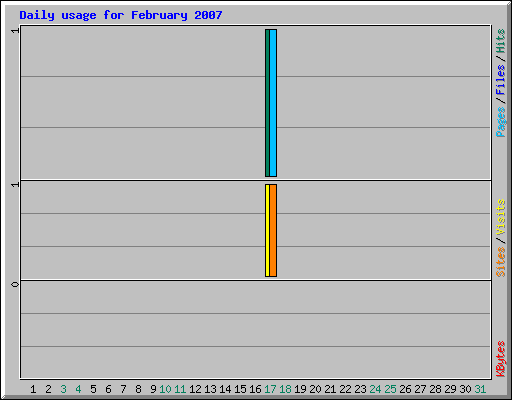
Task: Click day 26 on the axis
Action: click(405, 389)
